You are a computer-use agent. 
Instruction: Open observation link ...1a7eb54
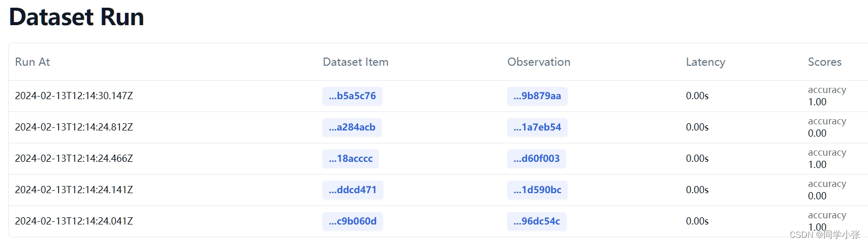tap(537, 127)
